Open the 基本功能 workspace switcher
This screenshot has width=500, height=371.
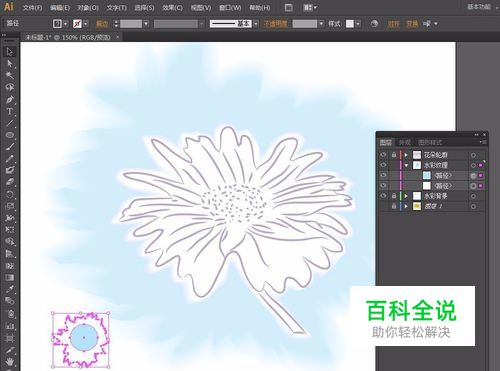coord(479,7)
